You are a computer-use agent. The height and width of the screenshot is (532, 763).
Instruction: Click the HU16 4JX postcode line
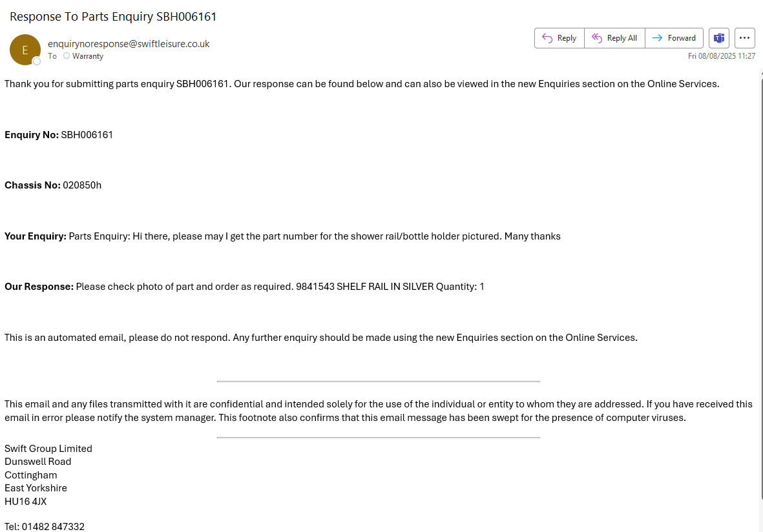click(26, 502)
